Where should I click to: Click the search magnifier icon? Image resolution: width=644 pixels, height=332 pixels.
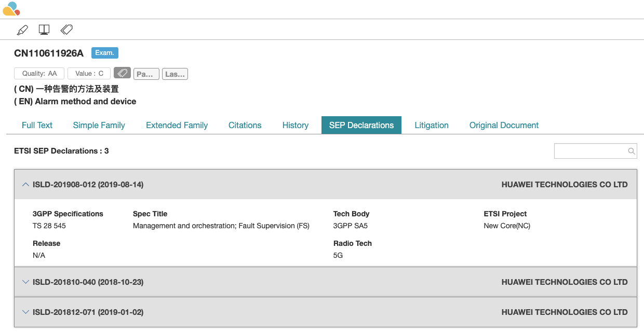tap(632, 151)
